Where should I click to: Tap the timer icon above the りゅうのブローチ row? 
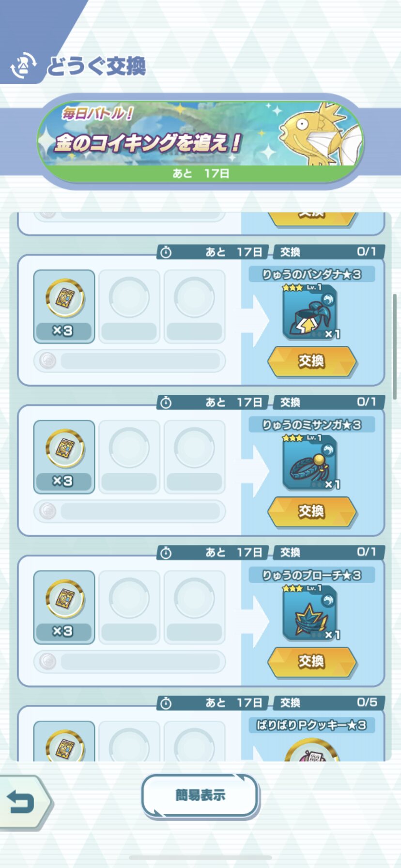pos(166,552)
